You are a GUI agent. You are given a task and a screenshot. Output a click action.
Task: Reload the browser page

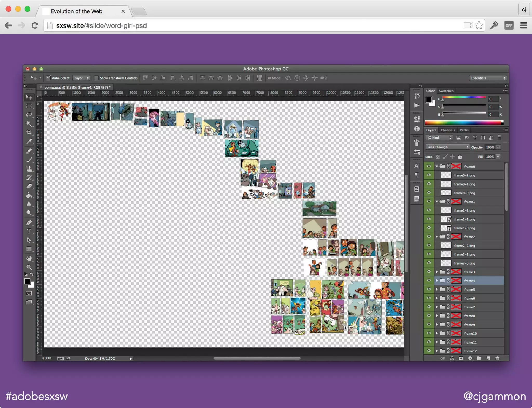[35, 25]
